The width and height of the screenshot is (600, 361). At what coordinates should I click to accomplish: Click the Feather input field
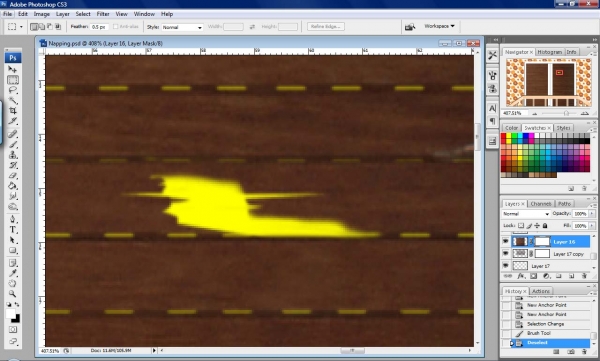pyautogui.click(x=99, y=27)
